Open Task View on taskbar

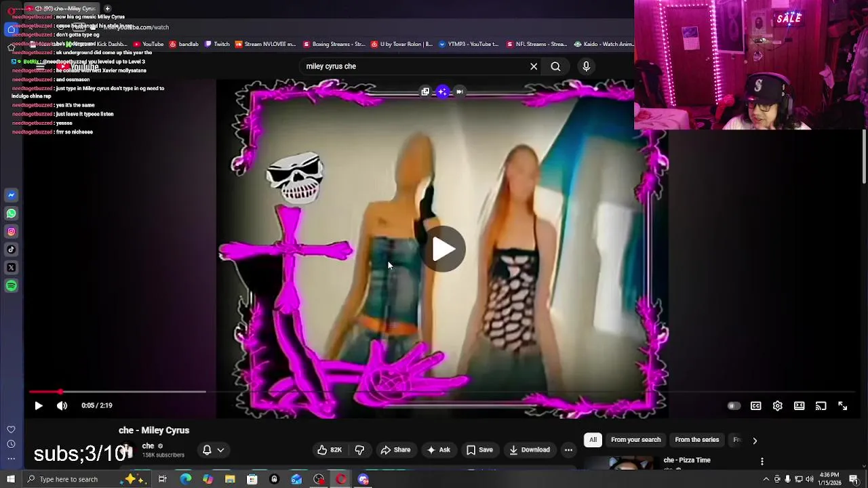point(163,479)
